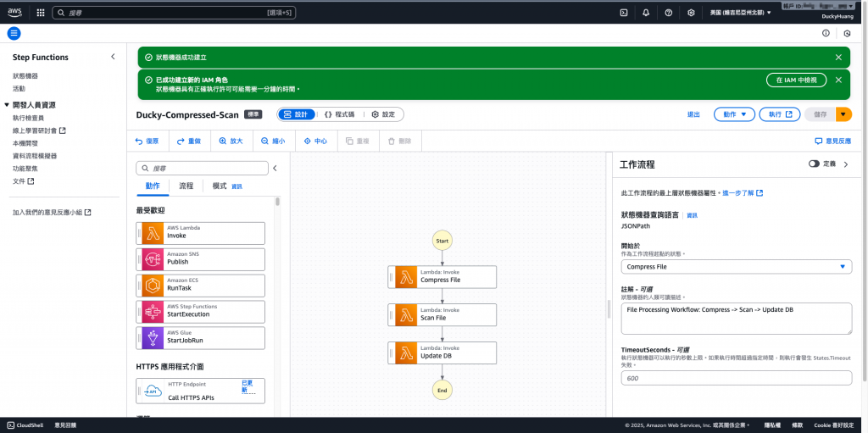Screen dimensions: 868x433
Task: Click the action list scrollbar
Action: tap(277, 203)
